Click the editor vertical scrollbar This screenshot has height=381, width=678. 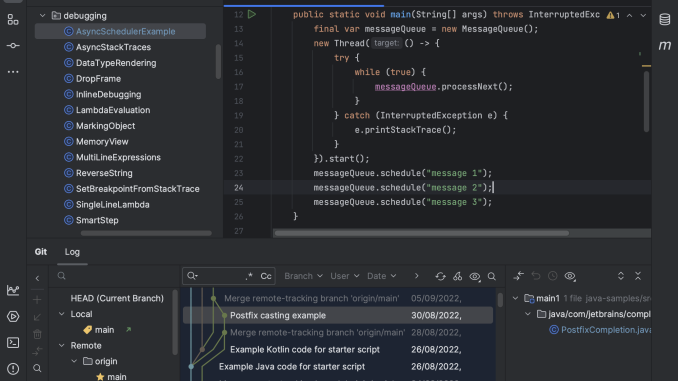(646, 101)
